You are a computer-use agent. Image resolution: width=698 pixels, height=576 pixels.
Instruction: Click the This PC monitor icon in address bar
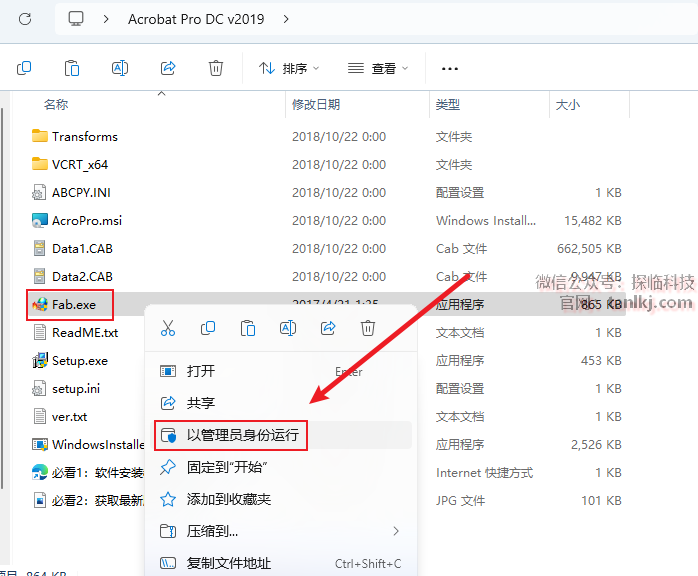(76, 19)
